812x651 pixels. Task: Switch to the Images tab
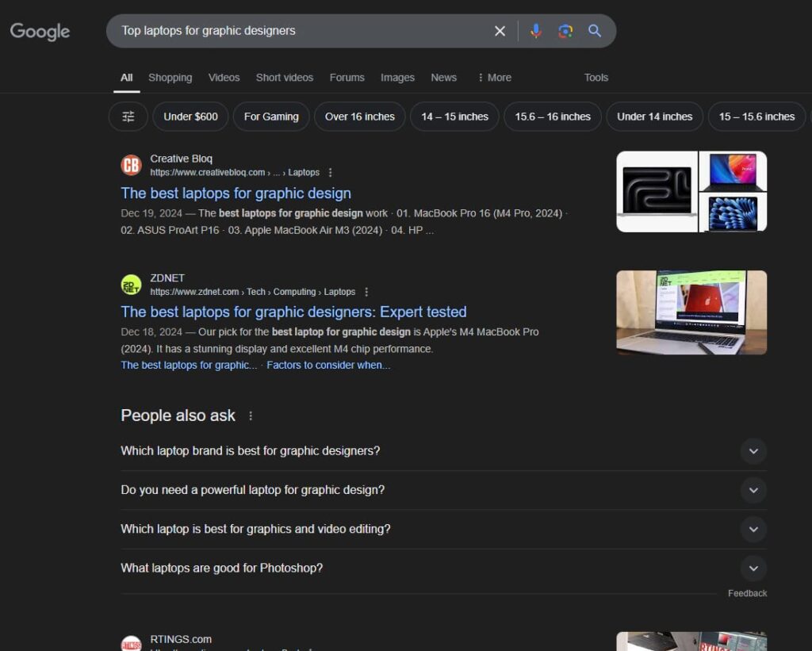(x=398, y=78)
